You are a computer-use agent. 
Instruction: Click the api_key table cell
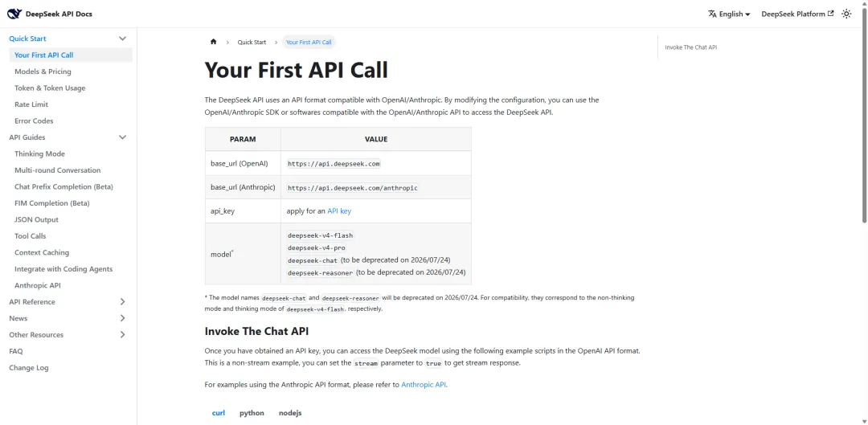tap(243, 210)
